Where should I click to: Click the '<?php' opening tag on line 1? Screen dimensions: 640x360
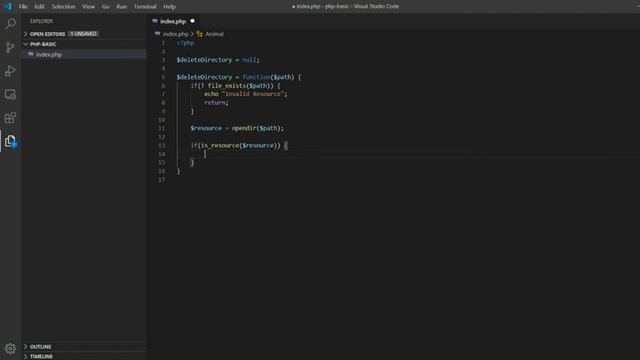(x=185, y=43)
